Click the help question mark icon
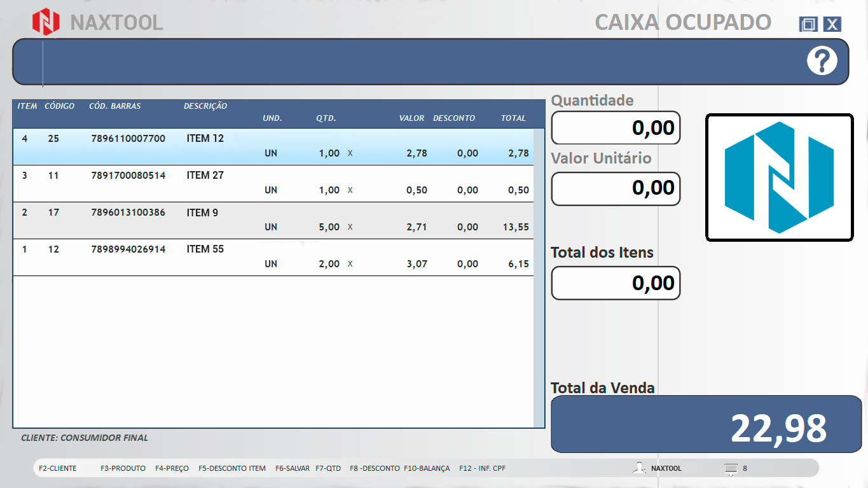This screenshot has width=868, height=488. point(822,61)
